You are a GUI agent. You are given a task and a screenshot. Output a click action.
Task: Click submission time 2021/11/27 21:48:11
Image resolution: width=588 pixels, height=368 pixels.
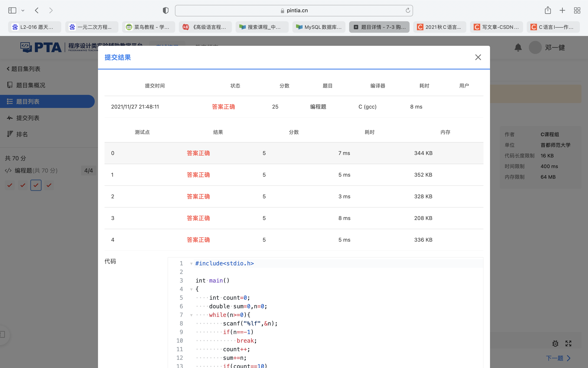(135, 107)
